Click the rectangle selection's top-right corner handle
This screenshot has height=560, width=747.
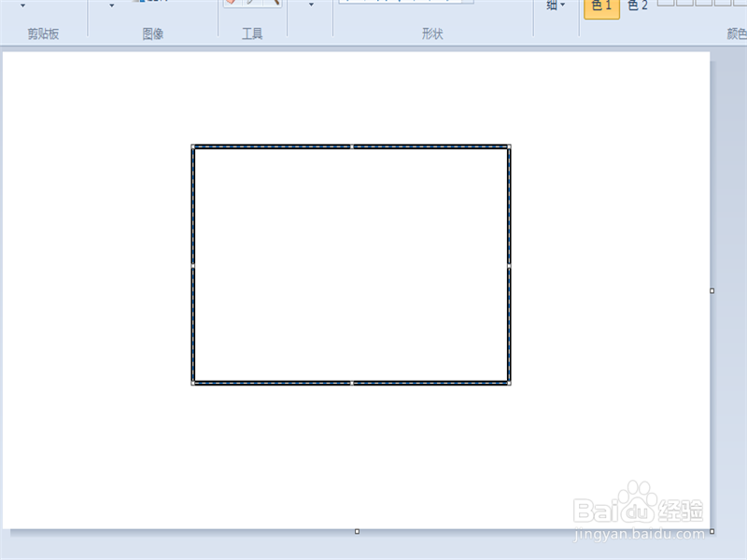[x=509, y=147]
